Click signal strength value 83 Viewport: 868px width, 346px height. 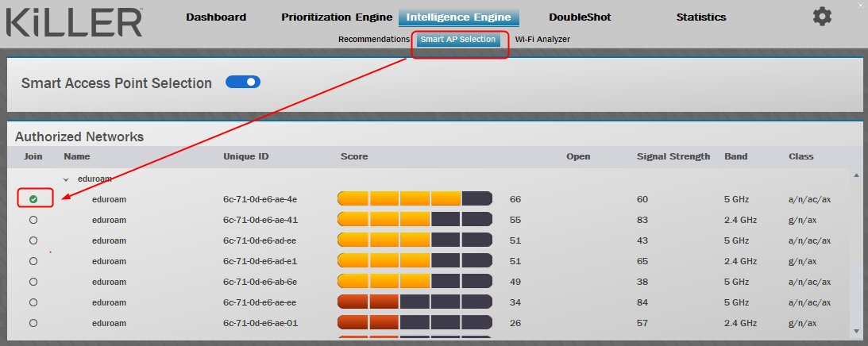coord(642,220)
